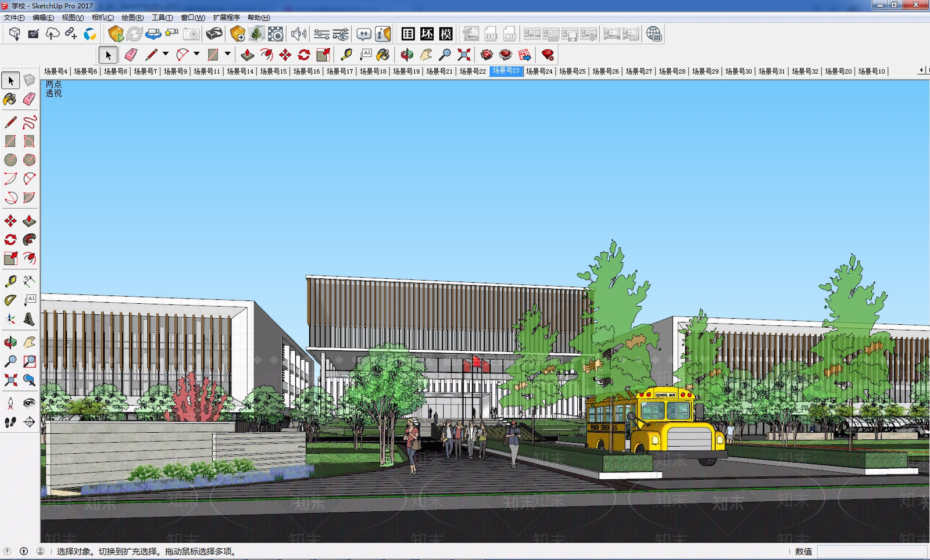
Task: Switch to scene tab 场景号19
Action: coord(406,71)
